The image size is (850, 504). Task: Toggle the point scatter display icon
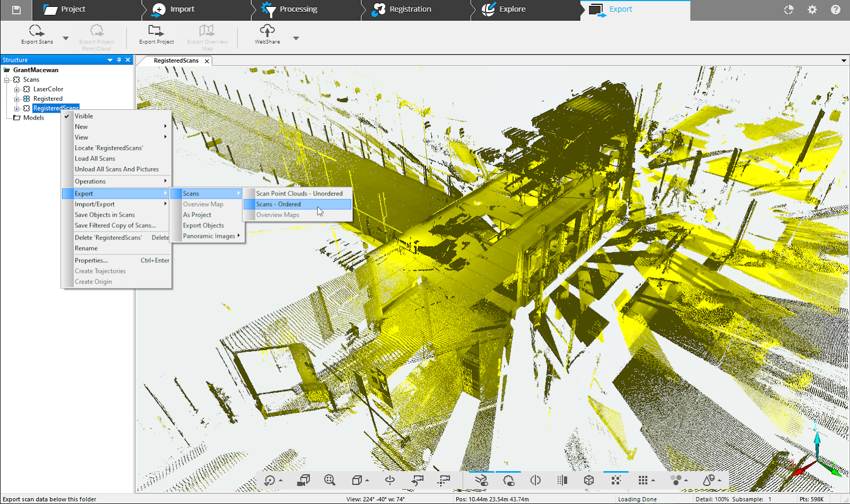pos(616,480)
